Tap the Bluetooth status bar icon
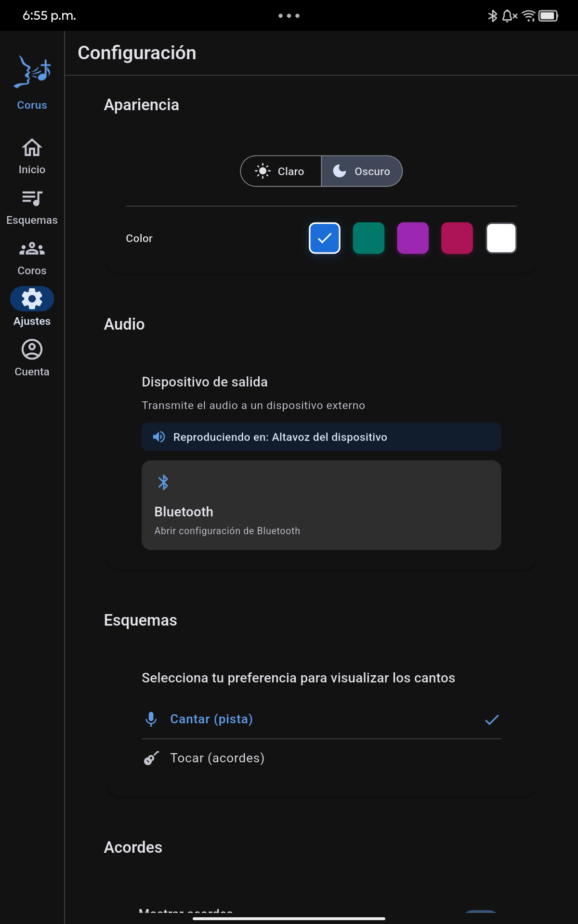Image resolution: width=578 pixels, height=924 pixels. point(492,16)
